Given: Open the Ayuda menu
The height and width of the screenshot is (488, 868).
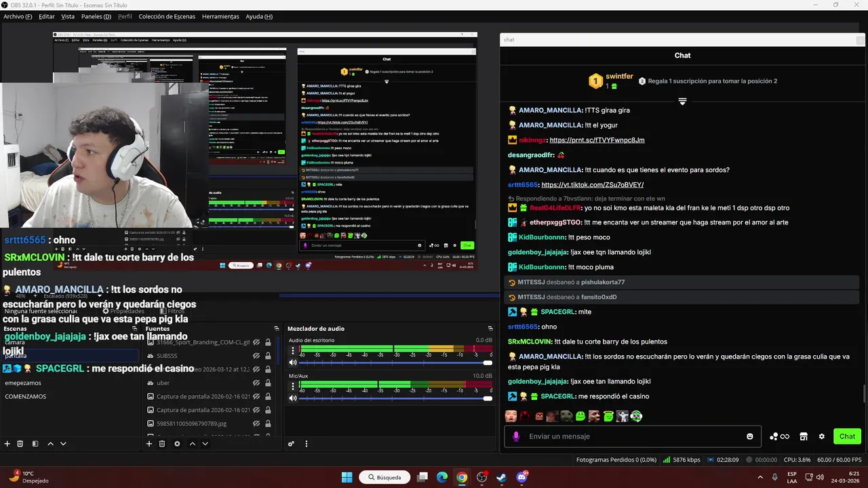Looking at the screenshot, I should coord(259,16).
